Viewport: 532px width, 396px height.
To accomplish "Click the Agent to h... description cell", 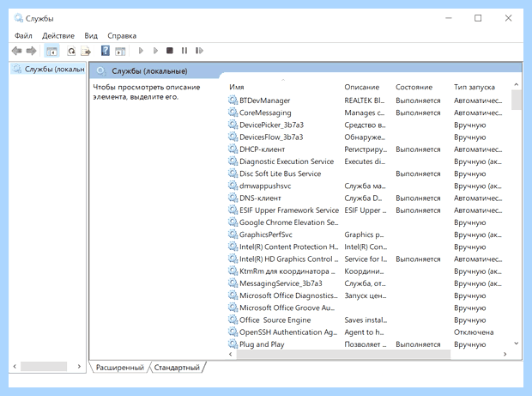I will [364, 332].
